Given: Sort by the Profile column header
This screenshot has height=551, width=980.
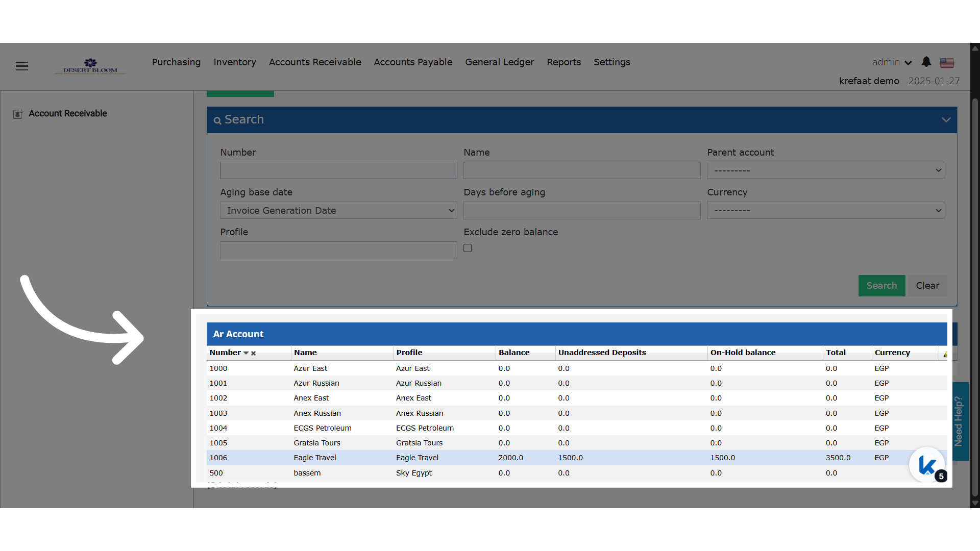Looking at the screenshot, I should pyautogui.click(x=409, y=353).
